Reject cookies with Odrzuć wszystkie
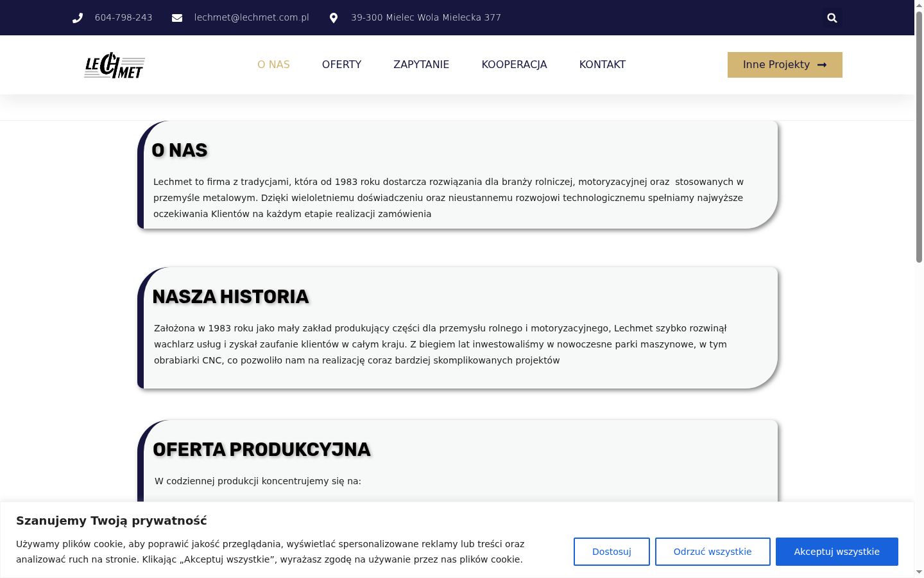 [713, 552]
